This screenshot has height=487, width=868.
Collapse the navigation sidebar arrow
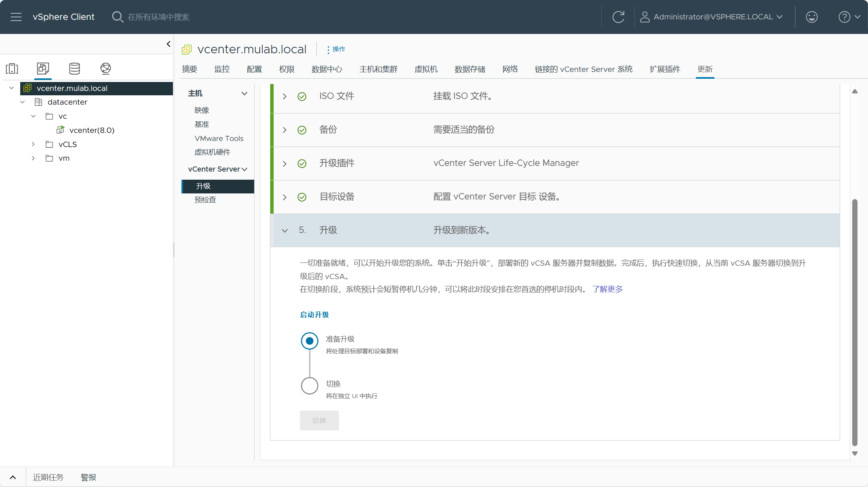(x=169, y=44)
